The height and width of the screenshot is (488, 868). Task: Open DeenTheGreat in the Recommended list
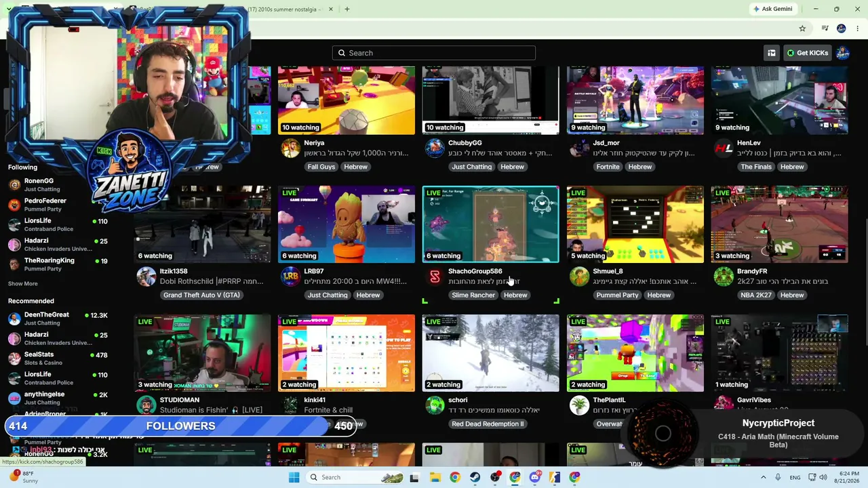pyautogui.click(x=57, y=319)
